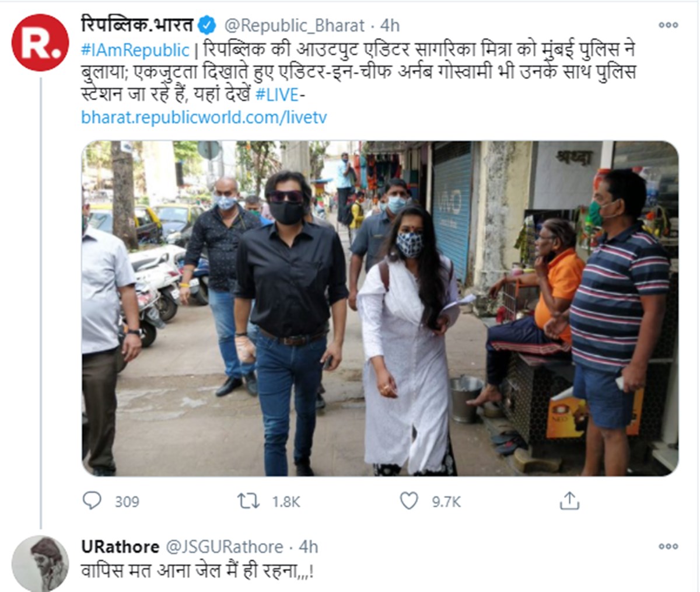This screenshot has width=700, height=592.
Task: Open the #IAmRepublic hashtag link
Action: click(x=135, y=50)
